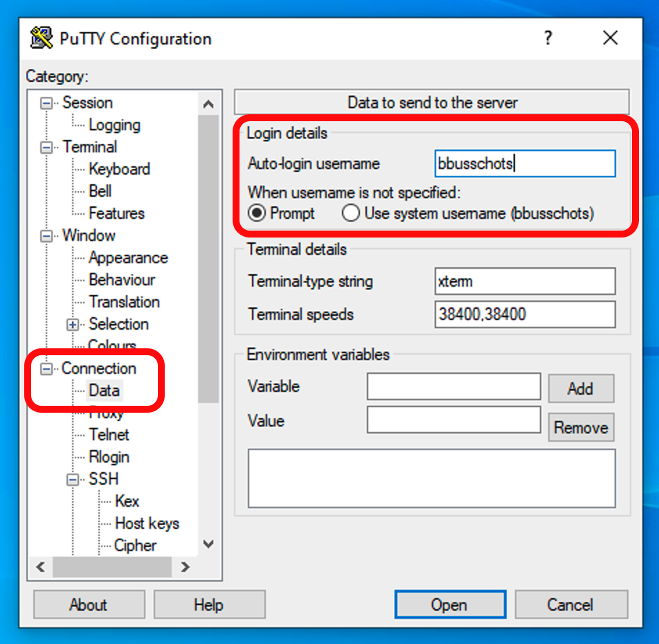Image resolution: width=659 pixels, height=644 pixels.
Task: Click the Open button
Action: pyautogui.click(x=450, y=605)
